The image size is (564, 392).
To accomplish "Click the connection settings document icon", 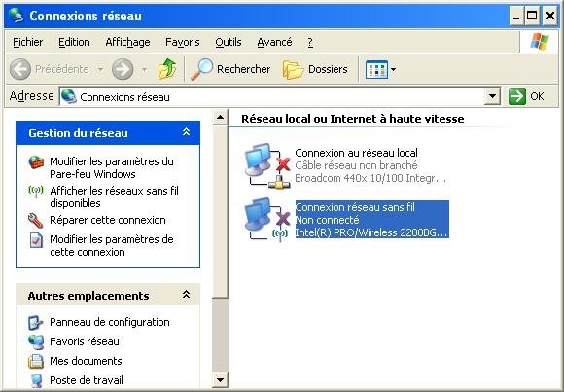I will [36, 240].
